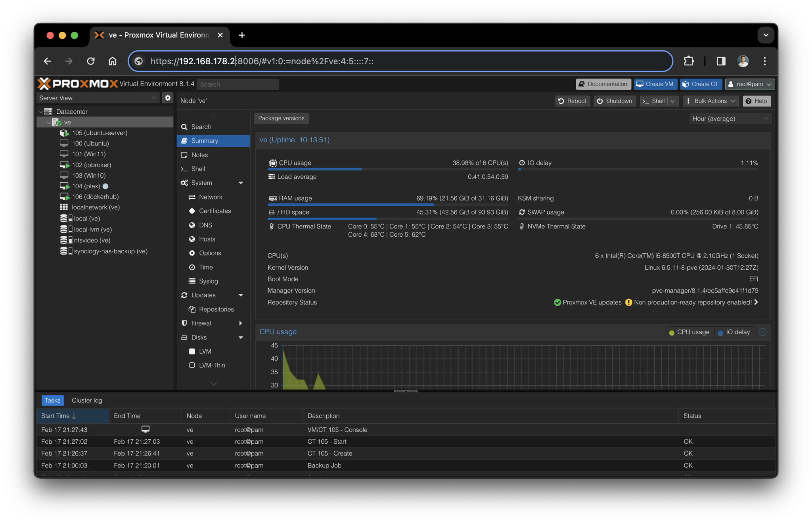812x523 pixels.
Task: View the Syslog entries
Action: point(208,281)
